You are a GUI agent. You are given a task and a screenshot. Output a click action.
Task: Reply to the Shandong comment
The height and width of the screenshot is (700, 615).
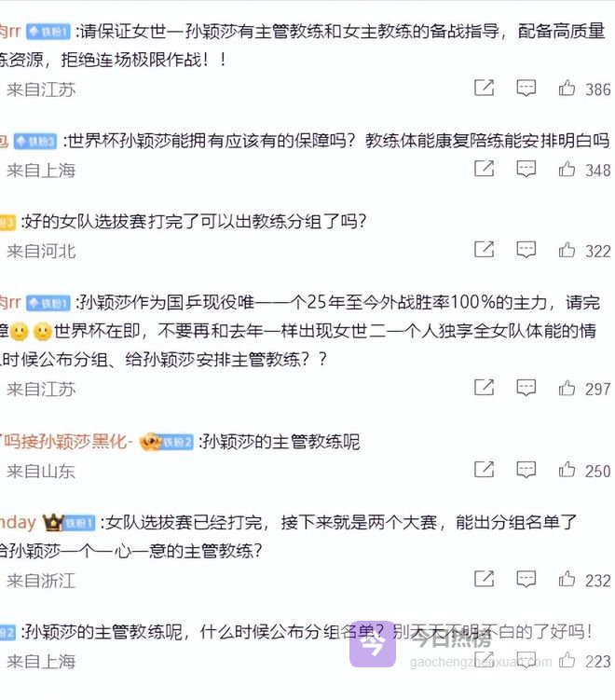(x=526, y=470)
